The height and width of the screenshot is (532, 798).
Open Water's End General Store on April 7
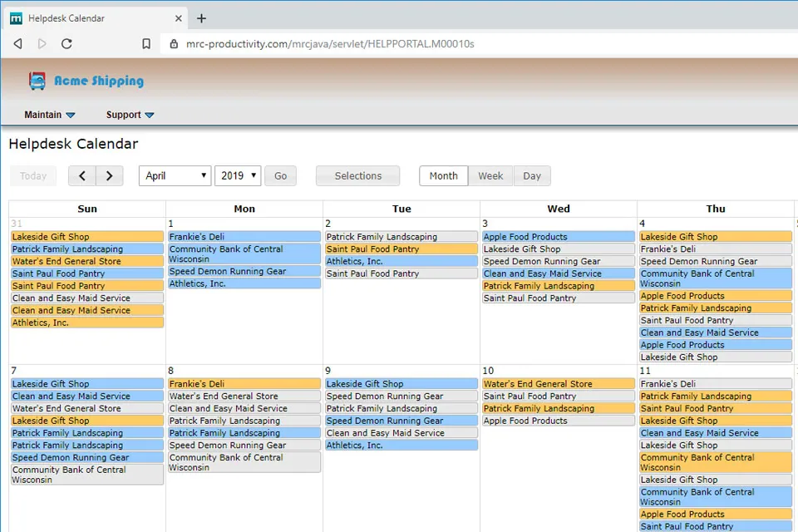point(87,408)
